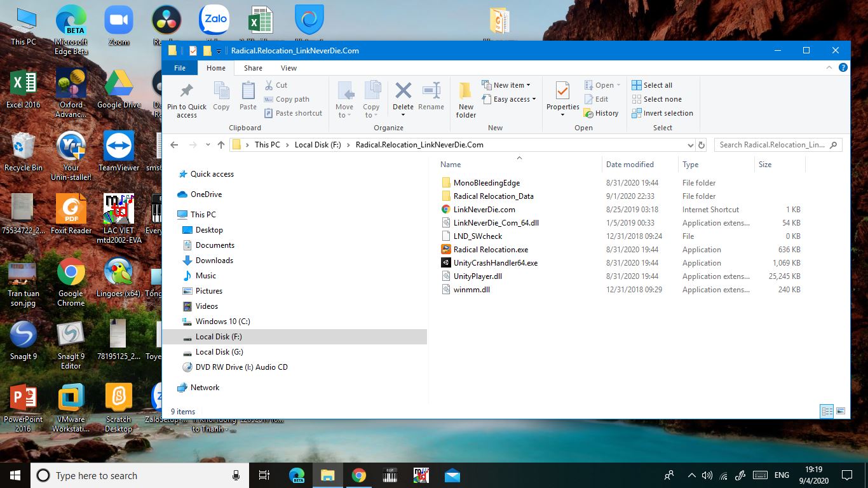The image size is (868, 488).
Task: Go up one folder level arrow
Action: pyautogui.click(x=221, y=145)
